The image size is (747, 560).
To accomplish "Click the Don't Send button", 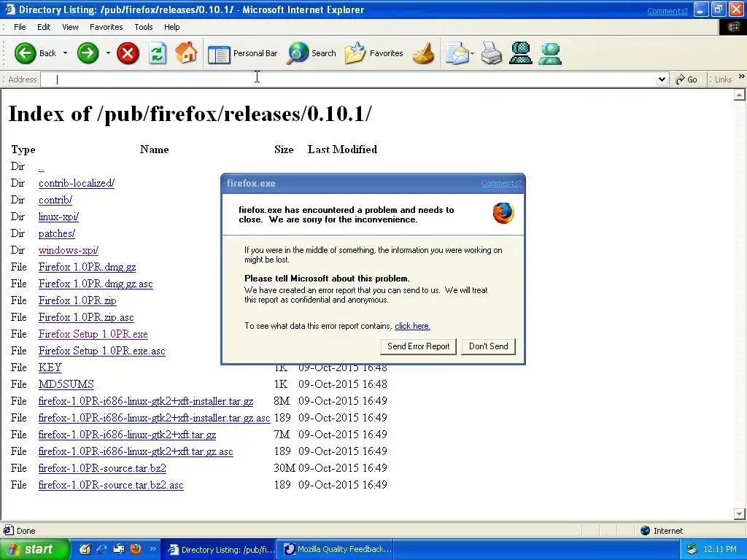I will pos(488,346).
